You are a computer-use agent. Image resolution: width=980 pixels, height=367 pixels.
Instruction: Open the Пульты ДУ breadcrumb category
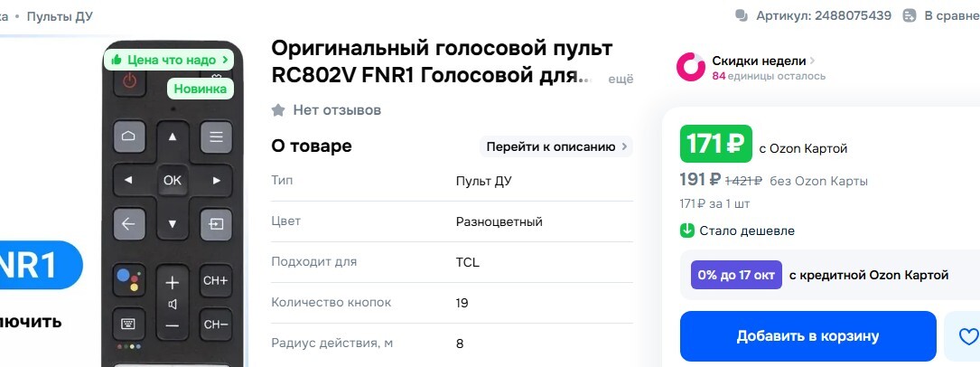click(x=60, y=16)
